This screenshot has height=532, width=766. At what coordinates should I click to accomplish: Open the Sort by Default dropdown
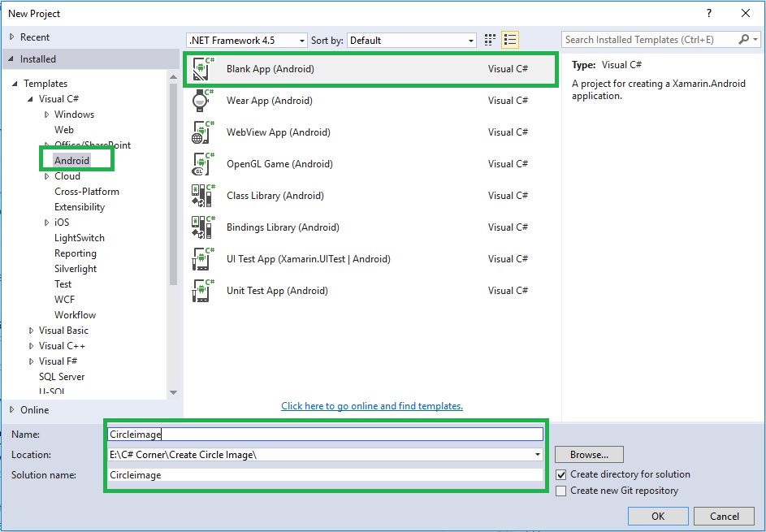point(411,41)
